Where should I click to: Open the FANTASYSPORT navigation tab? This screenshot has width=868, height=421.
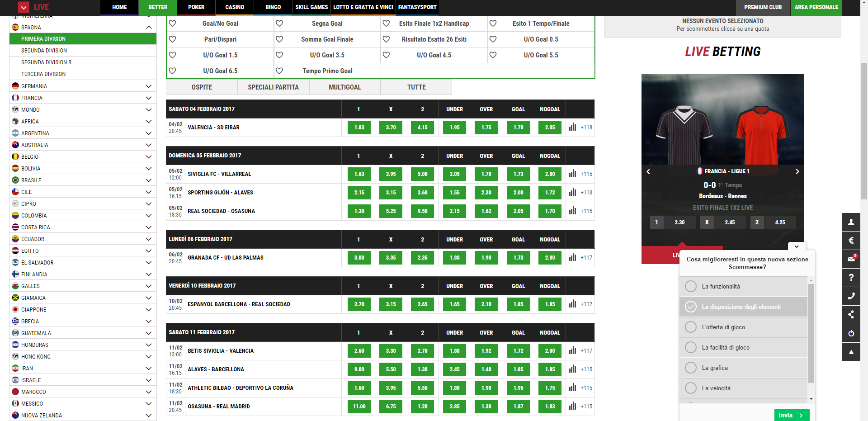coord(417,7)
